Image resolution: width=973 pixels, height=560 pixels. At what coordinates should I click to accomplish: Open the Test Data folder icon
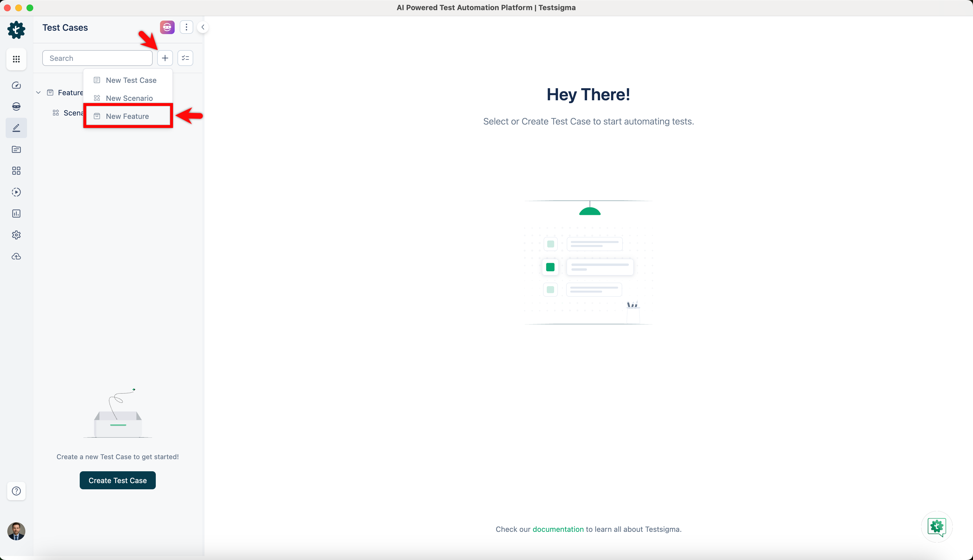16,149
